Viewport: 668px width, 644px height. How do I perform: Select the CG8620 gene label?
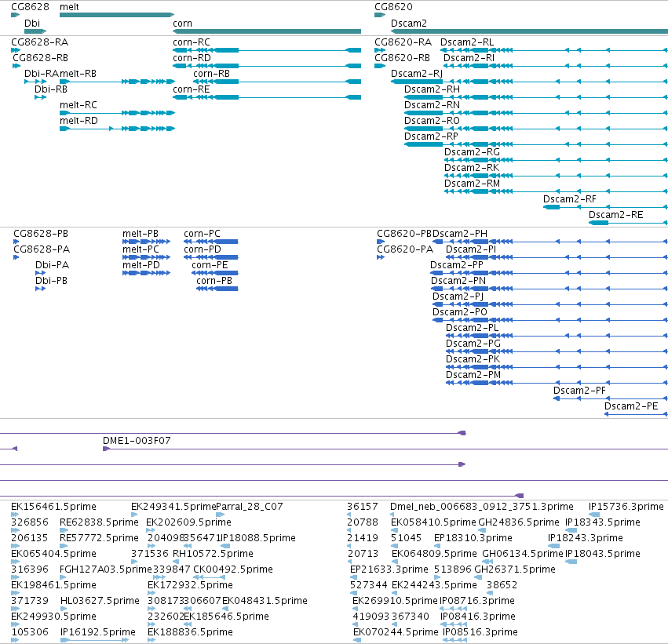coord(393,7)
